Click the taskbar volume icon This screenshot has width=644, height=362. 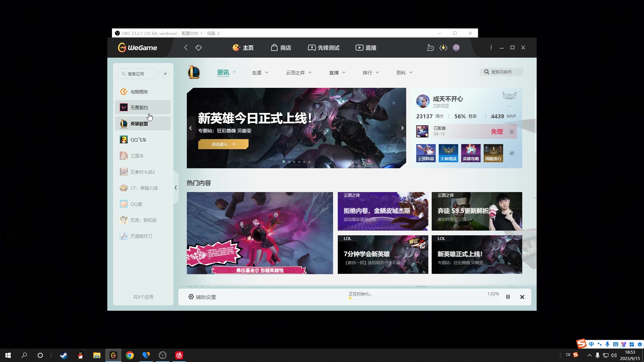click(x=614, y=355)
